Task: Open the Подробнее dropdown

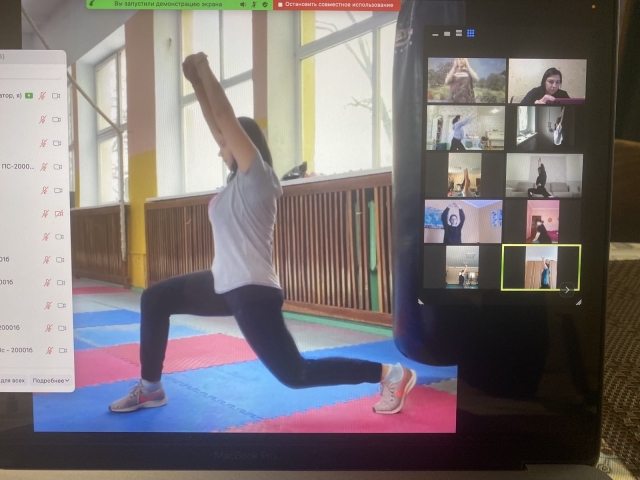Action: point(51,380)
